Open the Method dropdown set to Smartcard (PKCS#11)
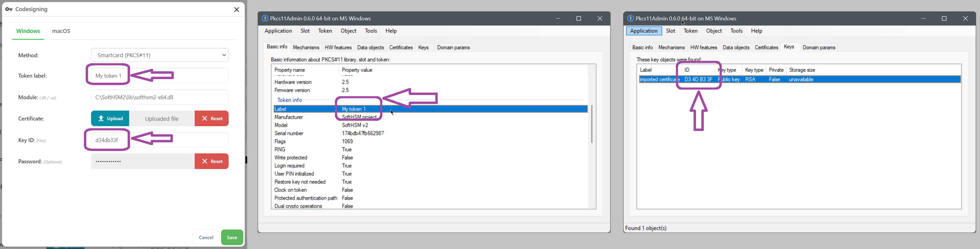 [159, 55]
